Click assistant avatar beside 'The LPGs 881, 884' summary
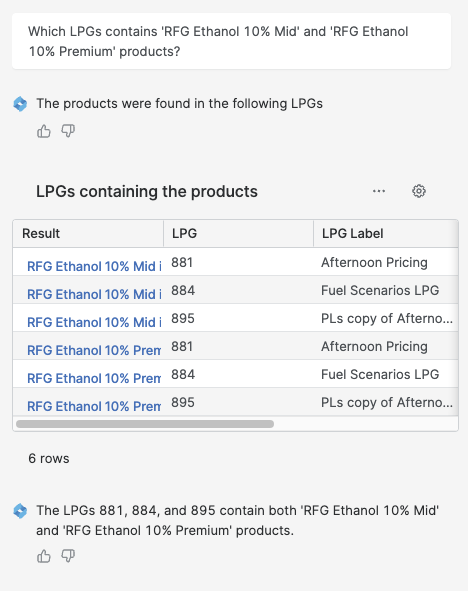The width and height of the screenshot is (468, 591). 20,511
